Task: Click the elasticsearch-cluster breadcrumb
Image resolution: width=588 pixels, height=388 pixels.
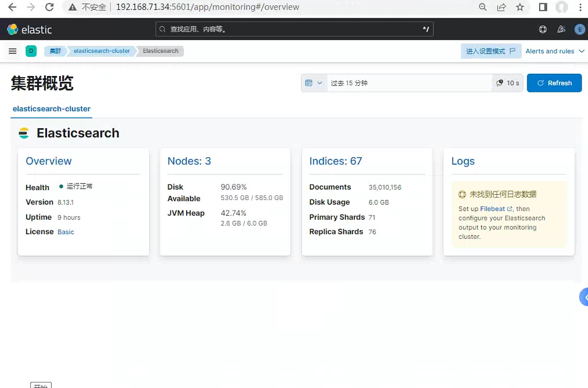Action: pos(101,51)
